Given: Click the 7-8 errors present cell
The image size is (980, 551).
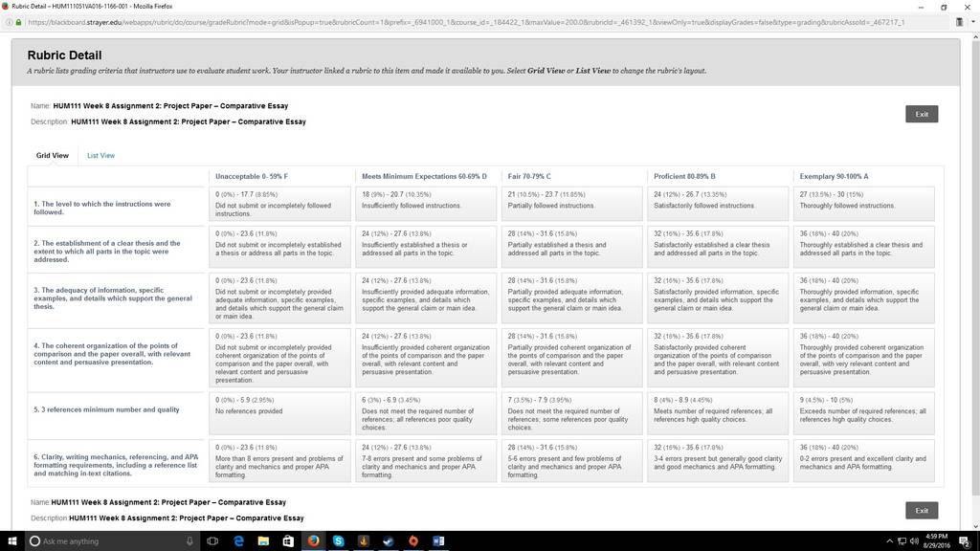Looking at the screenshot, I should [x=426, y=461].
